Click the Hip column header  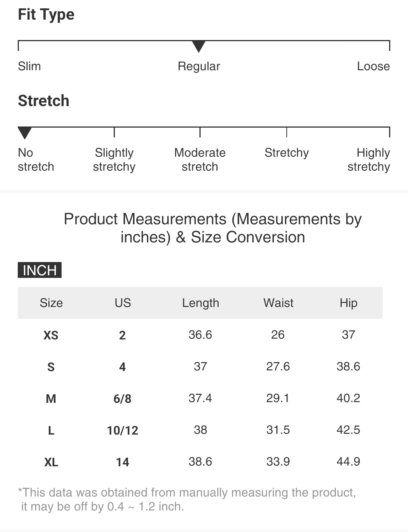tap(348, 303)
